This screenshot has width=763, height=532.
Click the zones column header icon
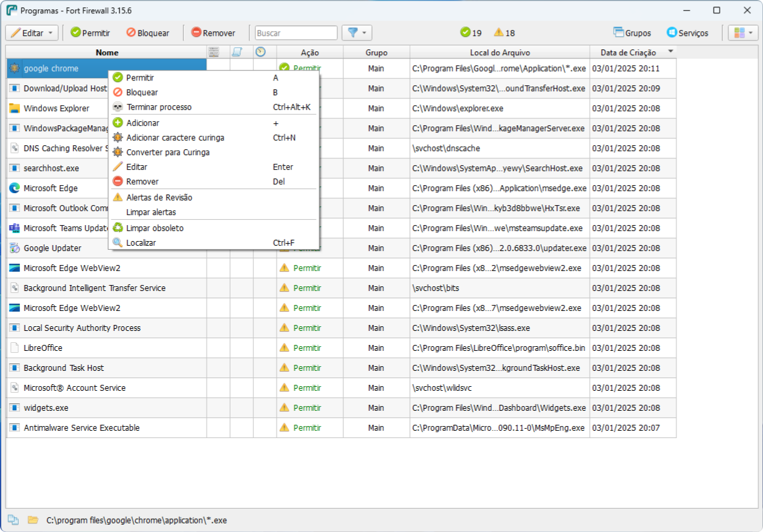[213, 52]
